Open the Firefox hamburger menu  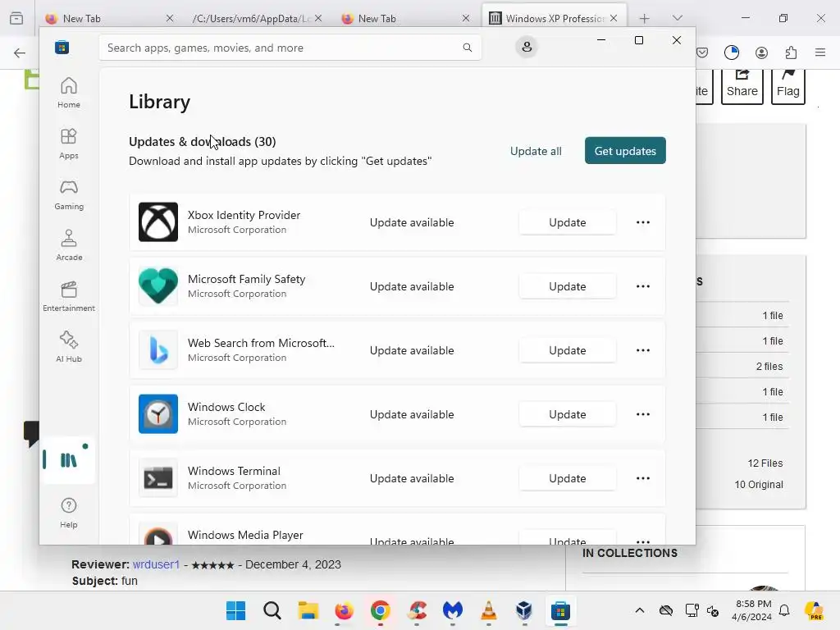820,52
